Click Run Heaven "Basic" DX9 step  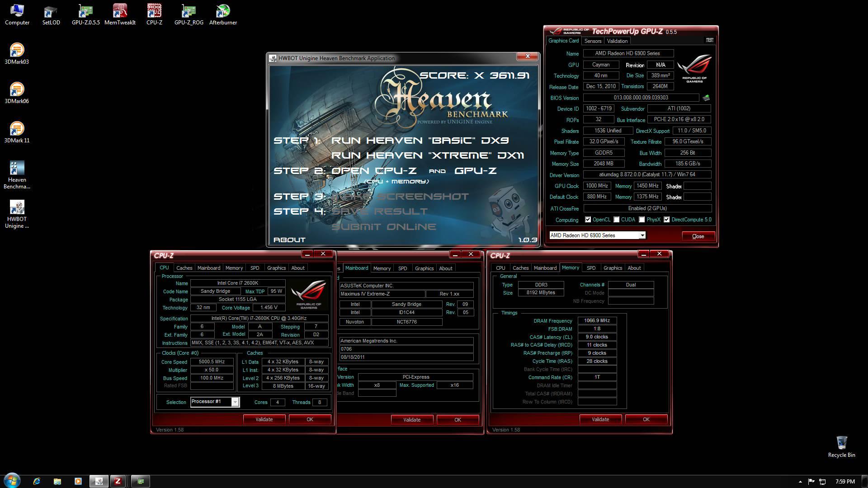pos(420,141)
